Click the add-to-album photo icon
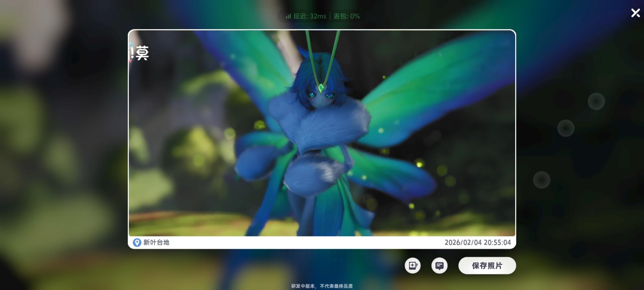The width and height of the screenshot is (644, 290). click(413, 266)
